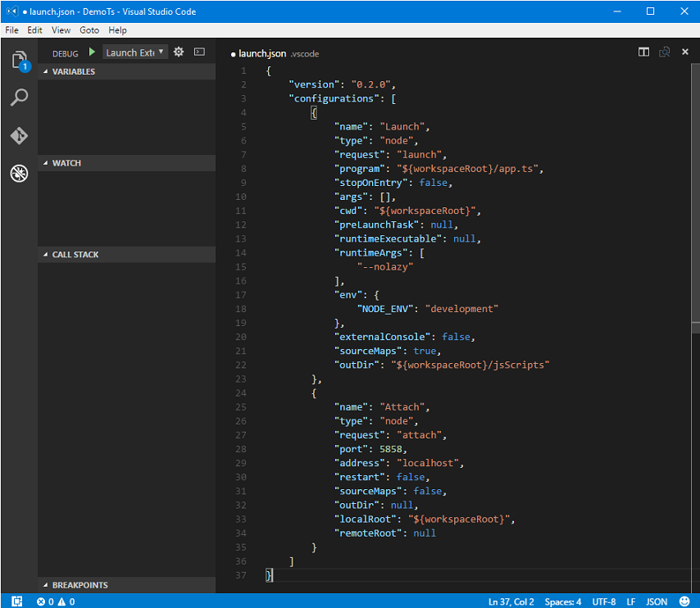Click the "development" value
The image size is (700, 608).
pyautogui.click(x=461, y=308)
